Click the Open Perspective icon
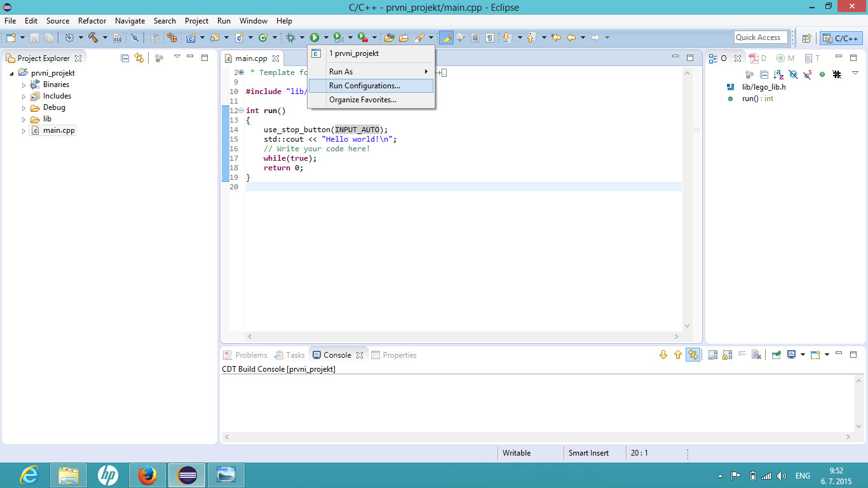868x488 pixels. click(806, 38)
